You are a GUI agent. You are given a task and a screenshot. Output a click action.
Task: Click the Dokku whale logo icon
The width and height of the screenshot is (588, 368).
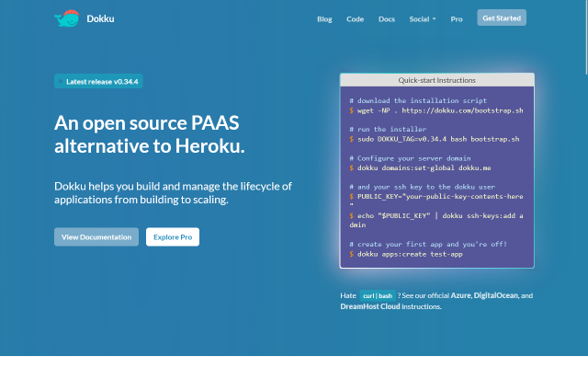(67, 18)
